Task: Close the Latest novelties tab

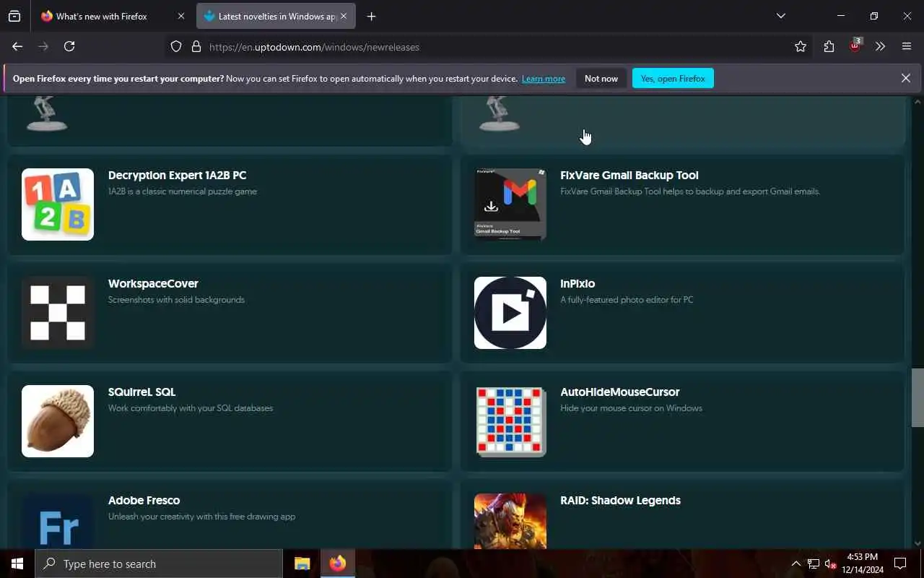Action: coord(344,16)
